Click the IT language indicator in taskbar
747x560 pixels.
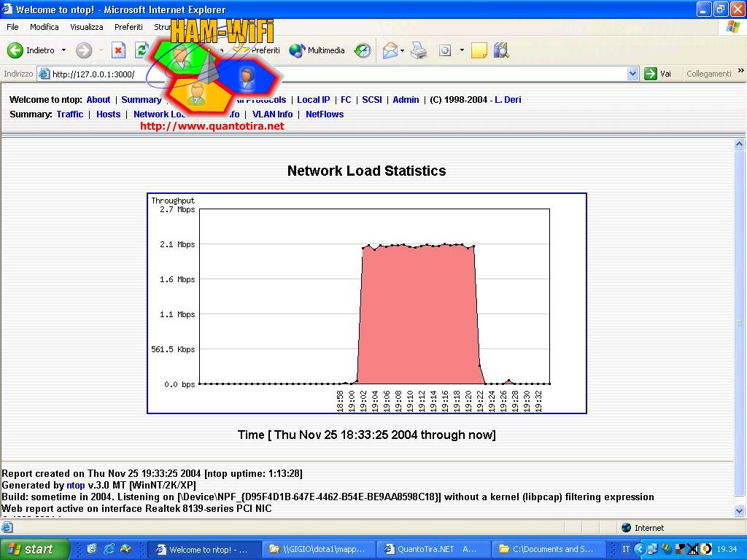coord(625,549)
